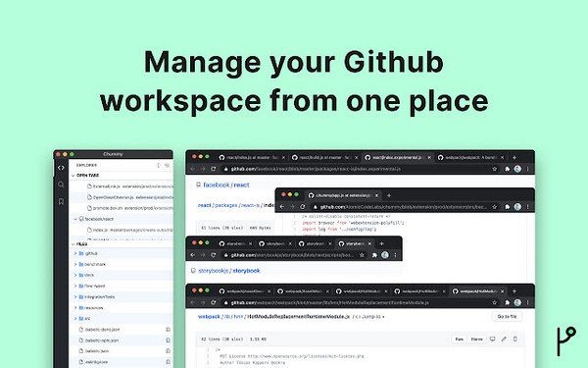The image size is (588, 368).
Task: Edit the file with pencil icon
Action: coord(504,340)
